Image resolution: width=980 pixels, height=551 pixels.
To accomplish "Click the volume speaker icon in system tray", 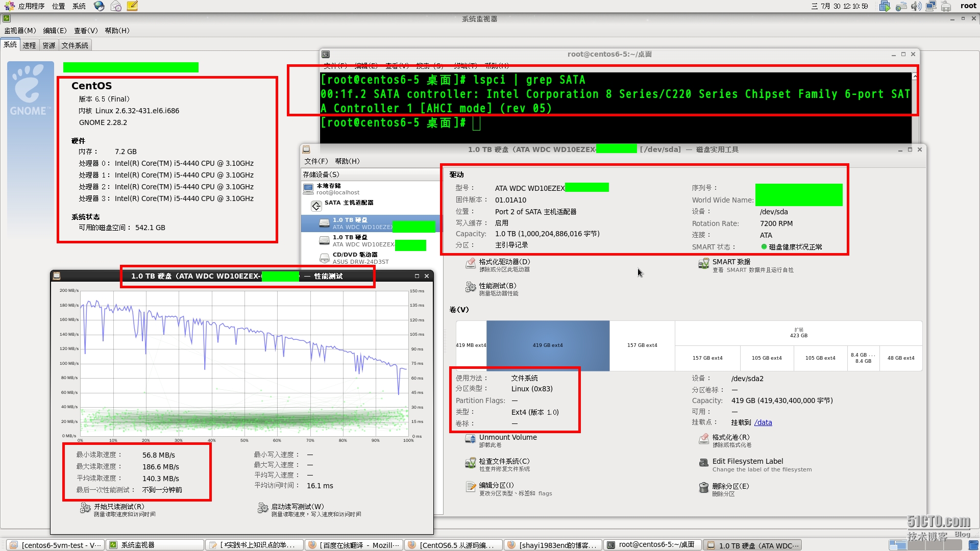I will click(x=916, y=6).
